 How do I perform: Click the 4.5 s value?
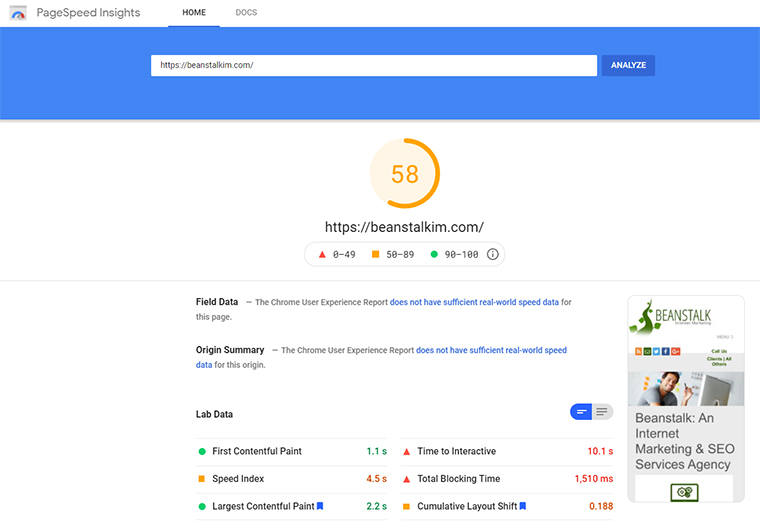click(x=377, y=479)
